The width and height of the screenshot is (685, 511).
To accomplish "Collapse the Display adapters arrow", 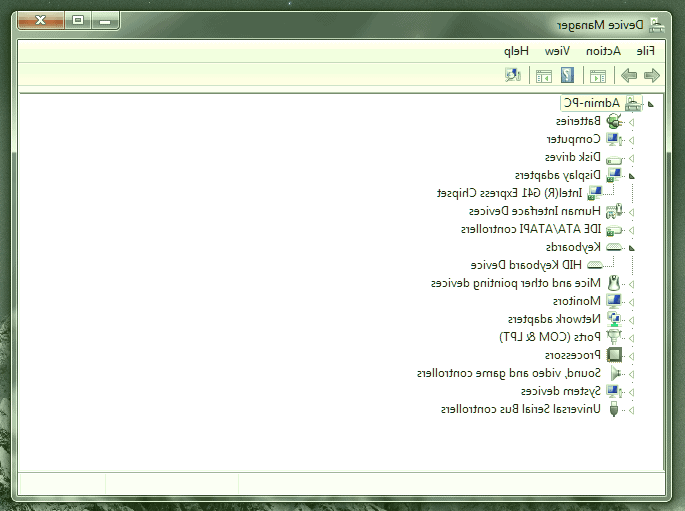I will click(631, 176).
